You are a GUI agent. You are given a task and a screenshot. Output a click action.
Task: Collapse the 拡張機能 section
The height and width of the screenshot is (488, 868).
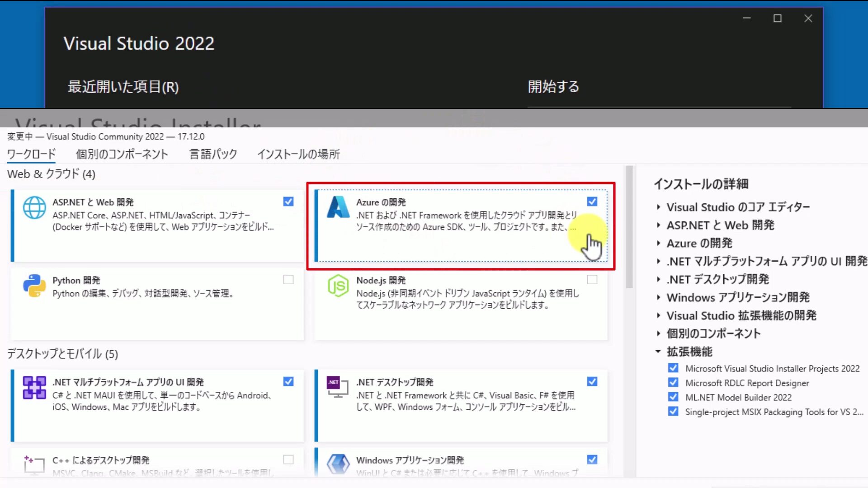click(x=658, y=352)
